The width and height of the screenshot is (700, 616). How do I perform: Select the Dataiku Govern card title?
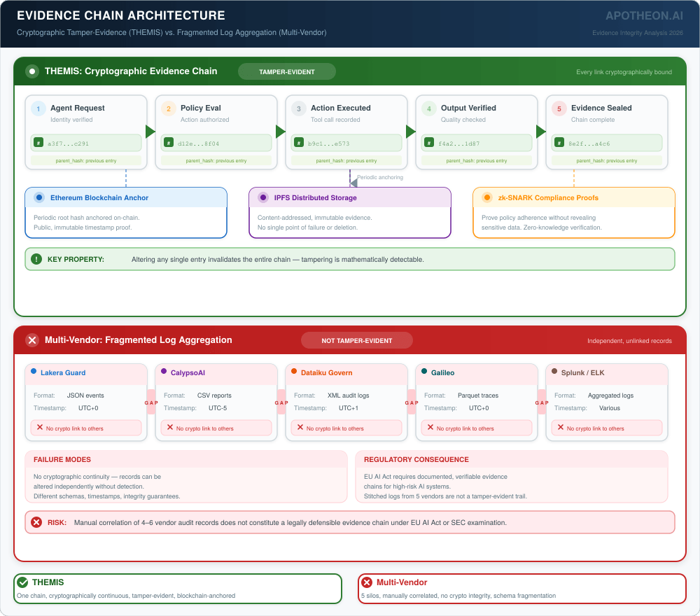point(326,372)
